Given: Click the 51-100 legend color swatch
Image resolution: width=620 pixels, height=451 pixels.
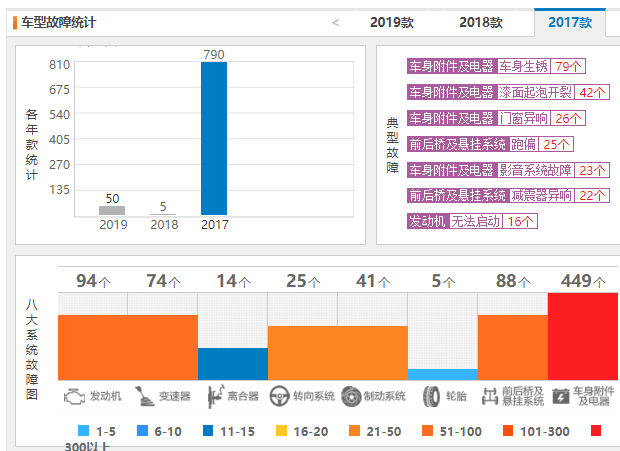Looking at the screenshot, I should tap(427, 430).
